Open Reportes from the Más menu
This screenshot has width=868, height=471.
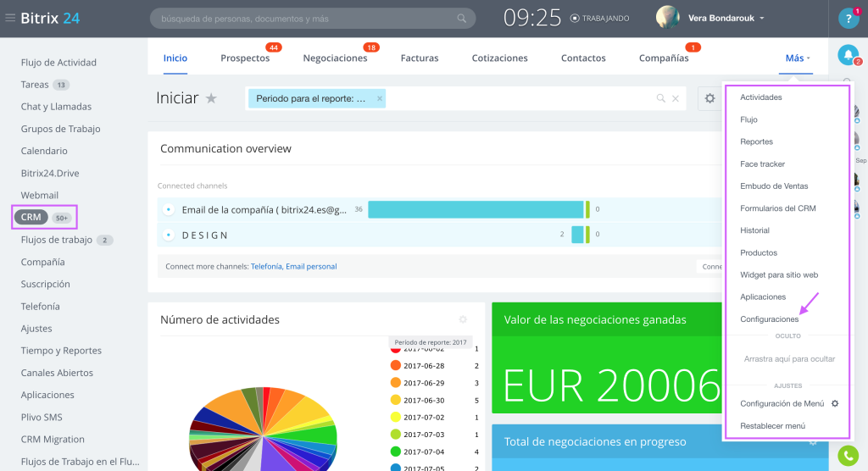click(756, 141)
